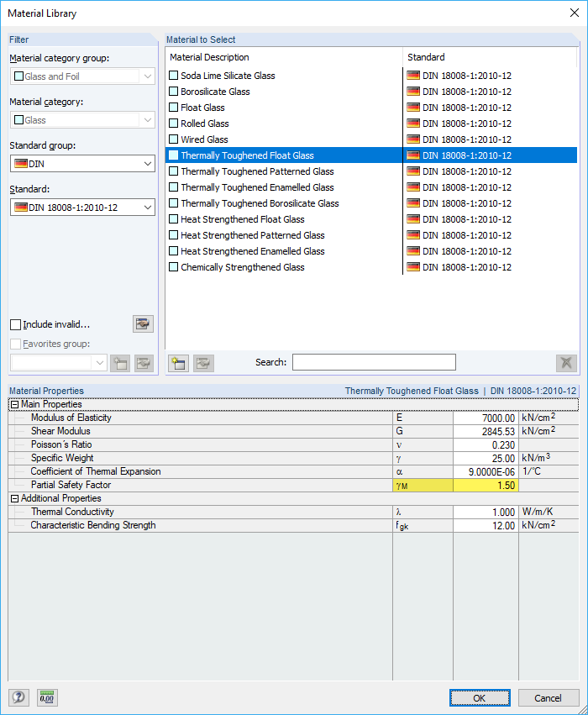
Task: Click the Material Description column header
Action: (284, 57)
